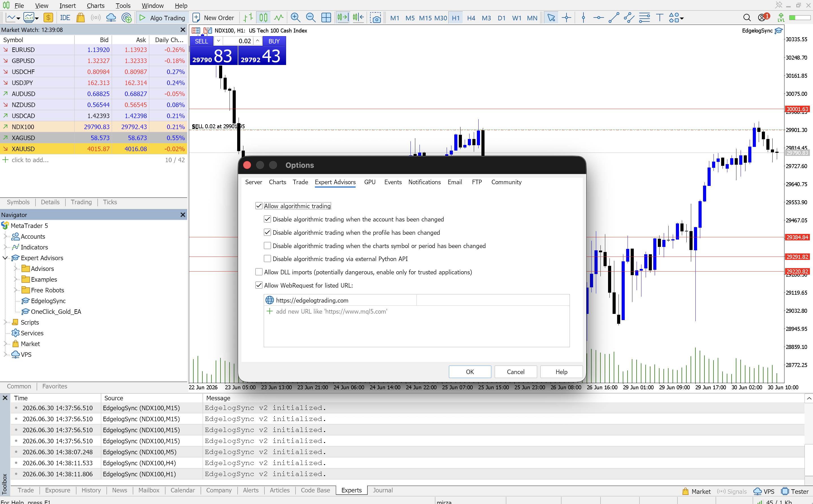The height and width of the screenshot is (504, 813).
Task: Click add new URL entry field
Action: pos(332,311)
